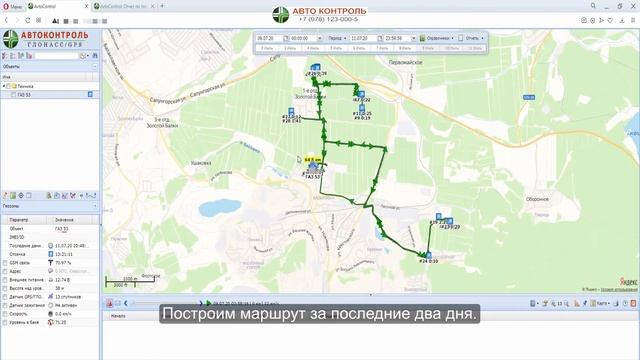Viewport: 640px width, 360px height.
Task: Toggle the GSM связь parameter checkbox
Action: point(5,263)
